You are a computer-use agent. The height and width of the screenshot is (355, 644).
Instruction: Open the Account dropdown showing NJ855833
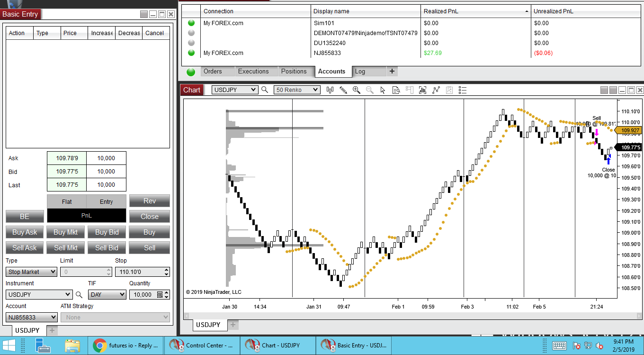point(32,318)
